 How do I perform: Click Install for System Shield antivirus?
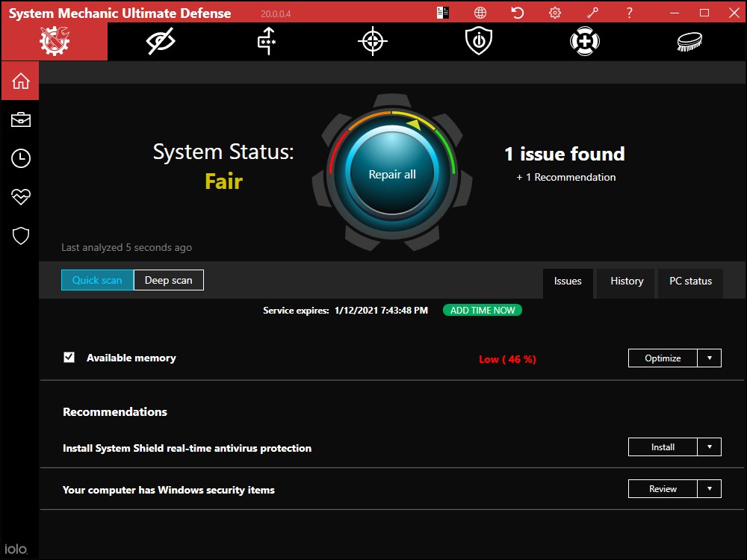663,447
